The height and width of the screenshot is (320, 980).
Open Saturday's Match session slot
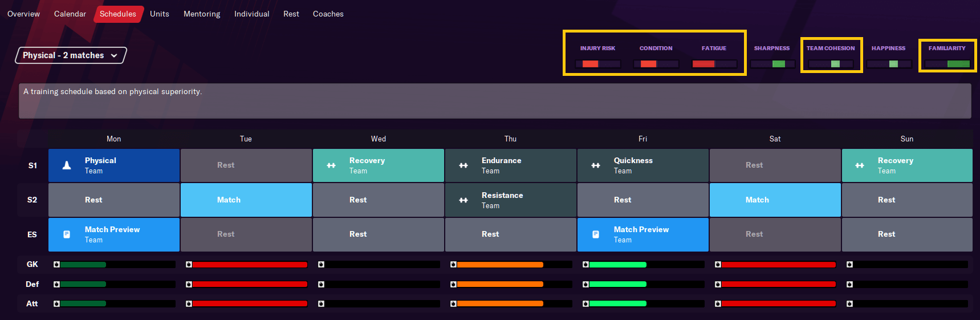tap(775, 200)
